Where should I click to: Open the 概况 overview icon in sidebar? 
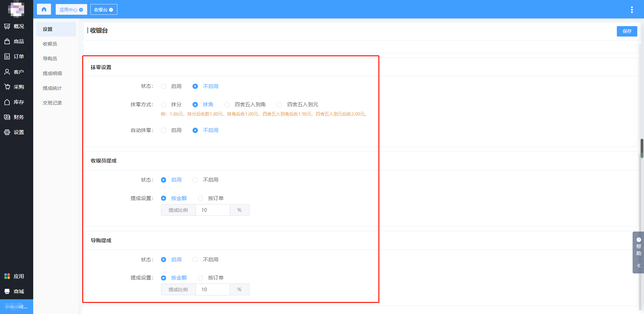[7, 26]
